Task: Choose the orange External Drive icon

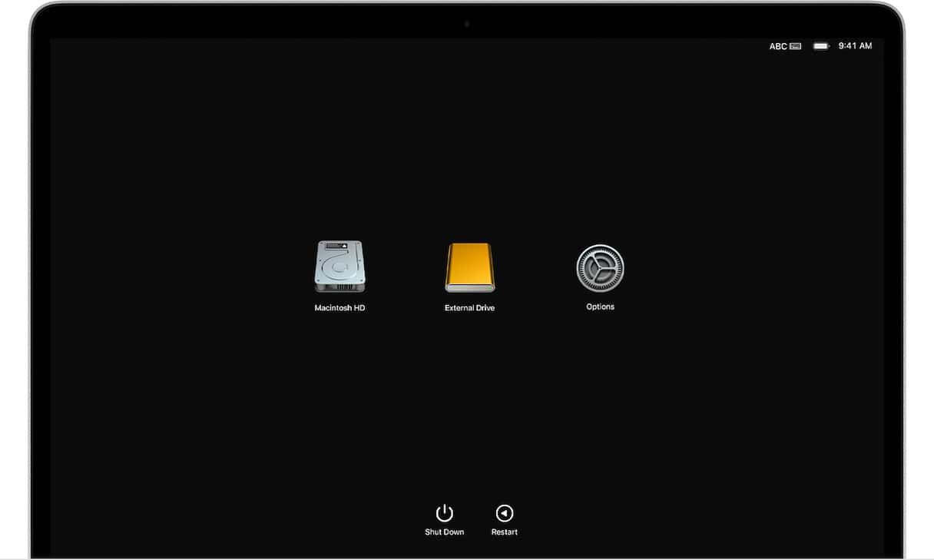Action: pyautogui.click(x=470, y=267)
